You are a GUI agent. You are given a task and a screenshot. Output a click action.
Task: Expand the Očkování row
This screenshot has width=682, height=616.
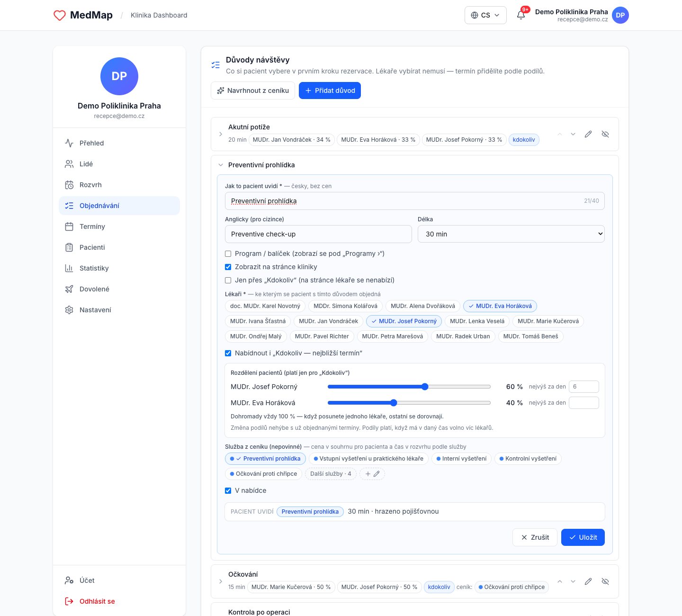221,581
